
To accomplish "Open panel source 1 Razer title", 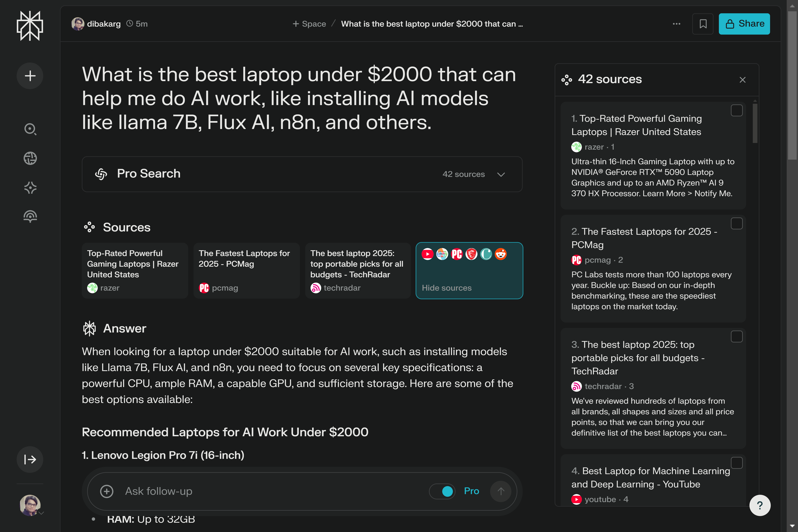I will coord(636,125).
